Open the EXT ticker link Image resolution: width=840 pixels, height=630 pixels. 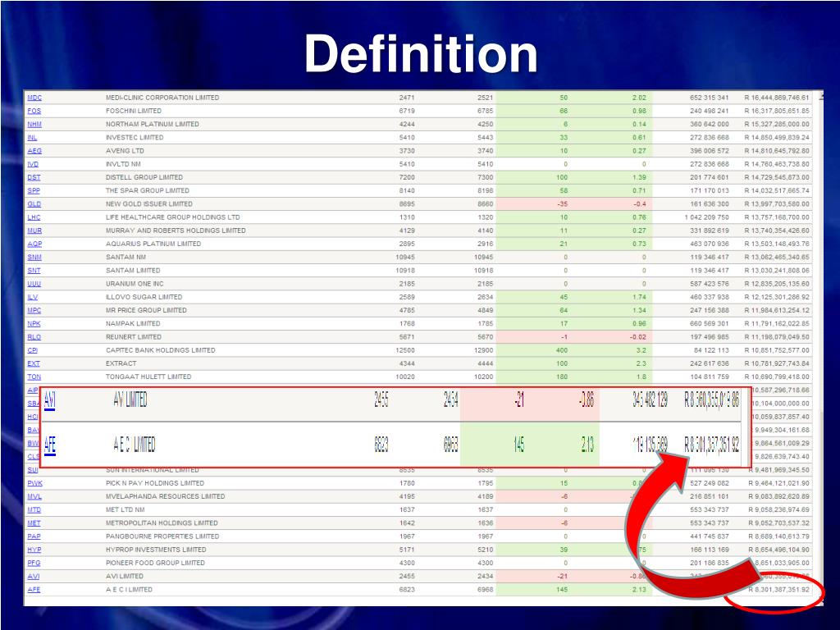(x=34, y=363)
